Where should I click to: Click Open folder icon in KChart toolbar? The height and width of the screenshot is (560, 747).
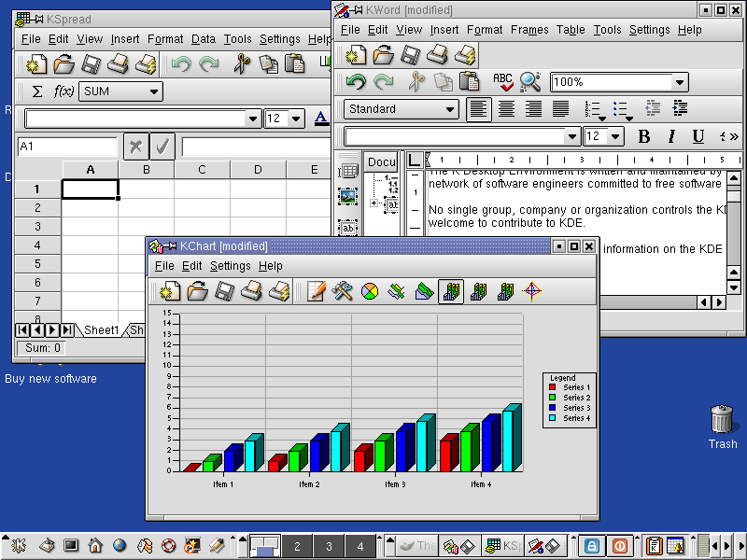197,291
